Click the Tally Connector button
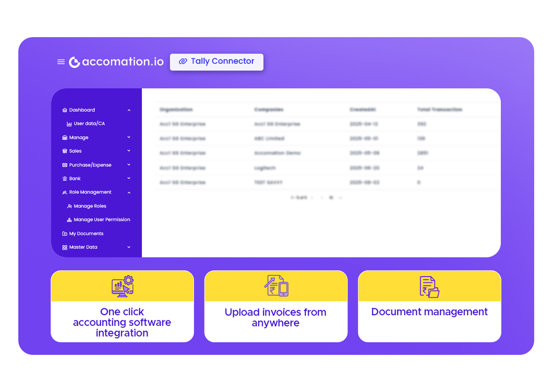Image resolution: width=552 pixels, height=392 pixels. (x=216, y=62)
